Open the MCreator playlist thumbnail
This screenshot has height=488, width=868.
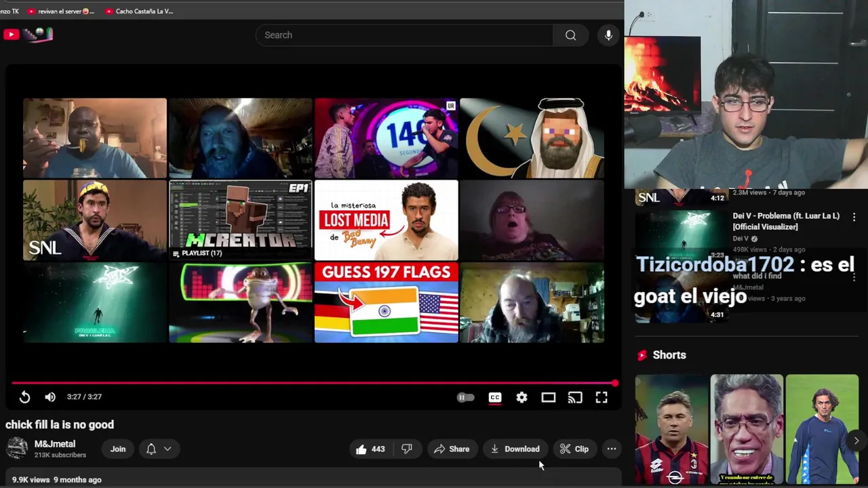pyautogui.click(x=241, y=220)
